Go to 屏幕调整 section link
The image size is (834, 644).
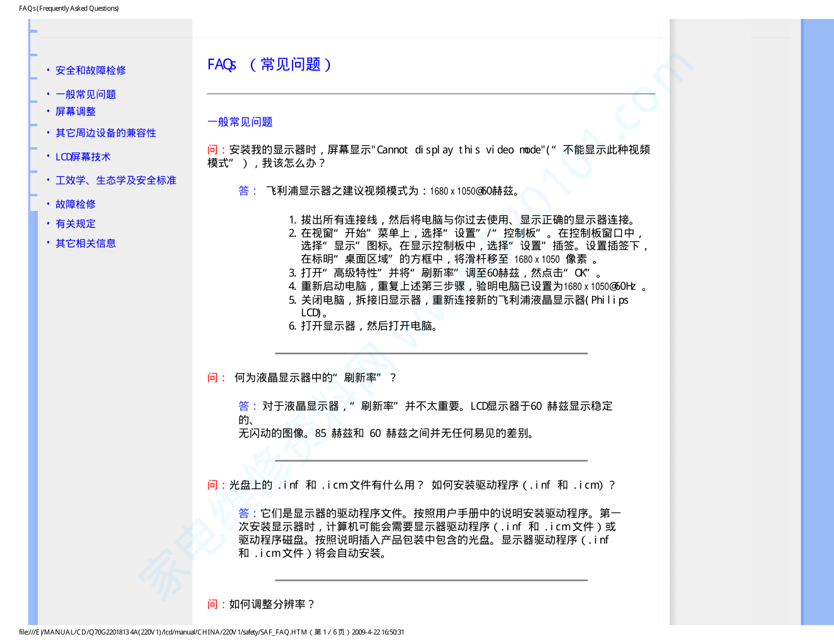(x=75, y=111)
